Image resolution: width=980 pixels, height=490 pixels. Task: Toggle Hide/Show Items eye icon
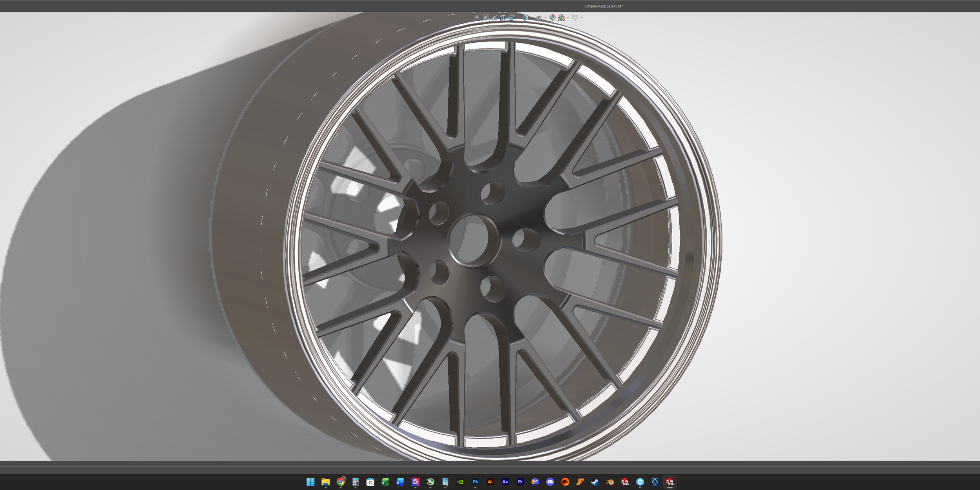(x=539, y=18)
